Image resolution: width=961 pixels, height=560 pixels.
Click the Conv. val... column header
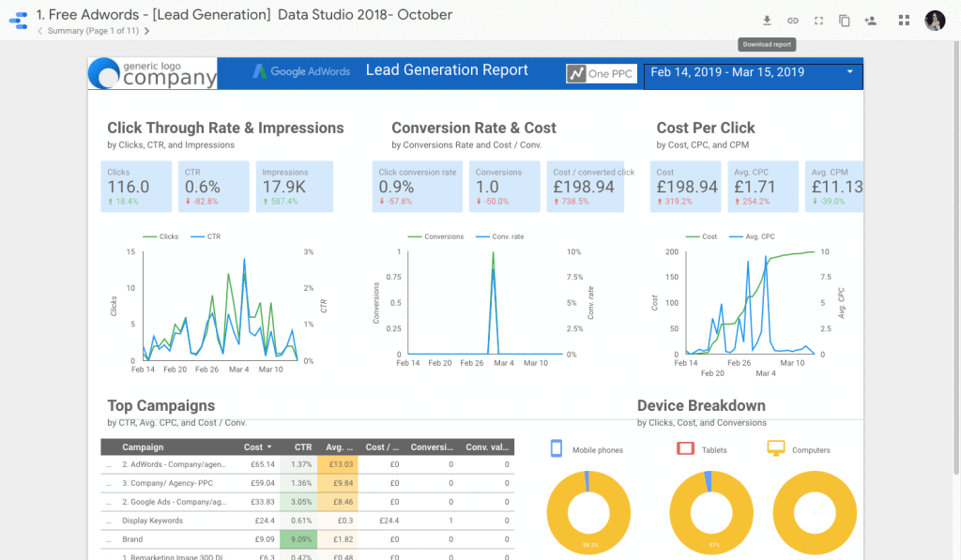click(x=487, y=447)
